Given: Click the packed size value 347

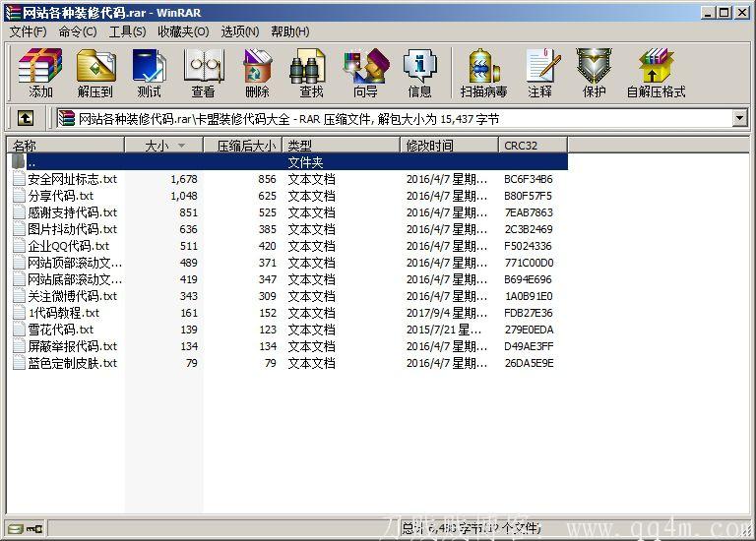Looking at the screenshot, I should [267, 279].
